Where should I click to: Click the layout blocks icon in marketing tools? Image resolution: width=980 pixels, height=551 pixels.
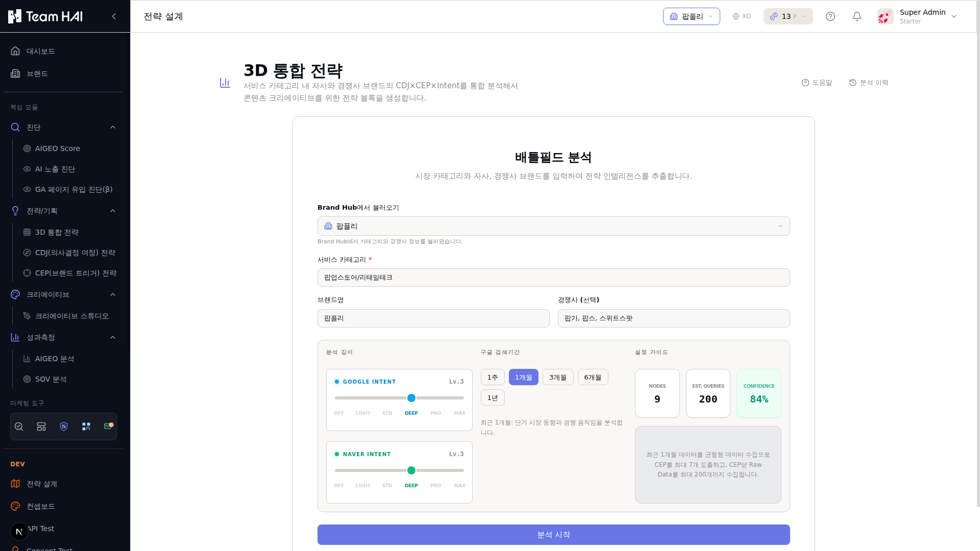click(x=41, y=427)
